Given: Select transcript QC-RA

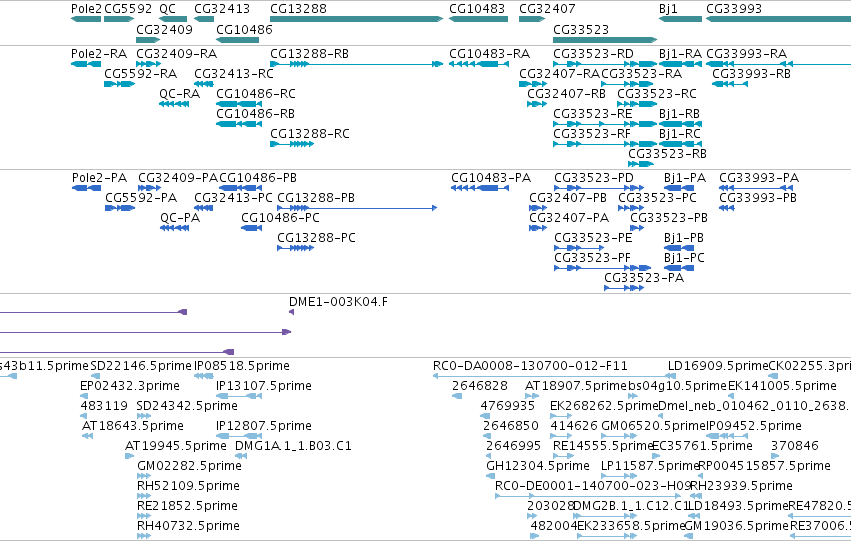Looking at the screenshot, I should pos(174,104).
